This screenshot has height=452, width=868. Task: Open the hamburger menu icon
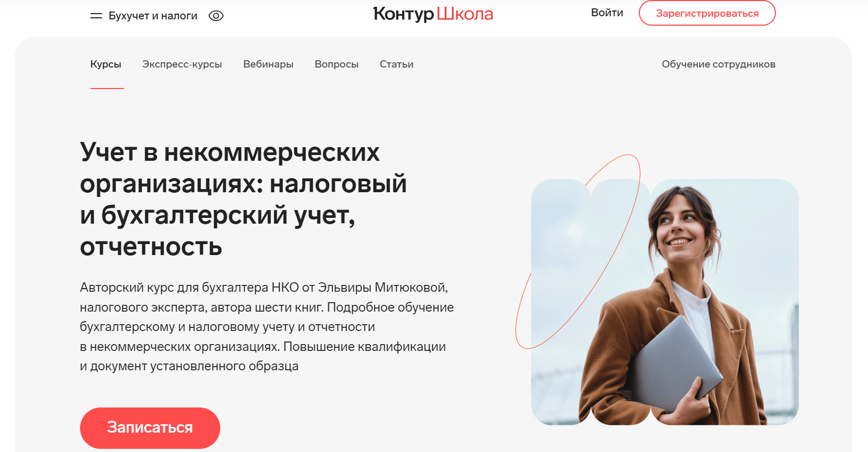click(96, 16)
